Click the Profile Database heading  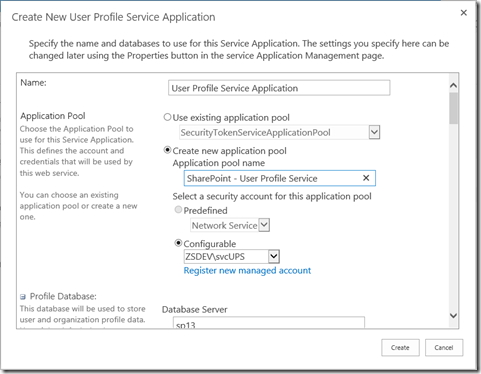pyautogui.click(x=63, y=296)
